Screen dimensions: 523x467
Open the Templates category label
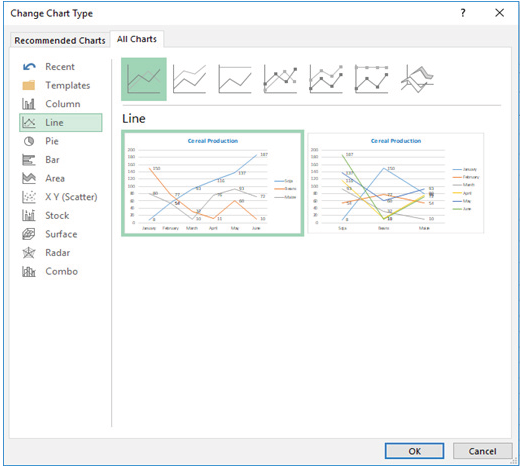68,85
